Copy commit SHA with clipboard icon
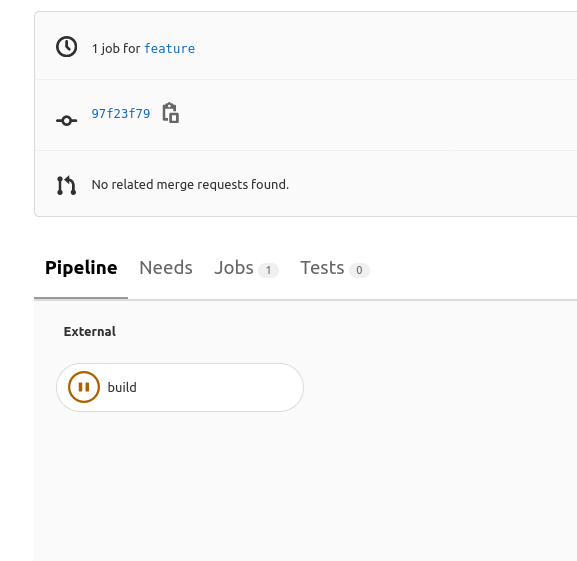Screen dimensions: 577x561 pyautogui.click(x=171, y=113)
